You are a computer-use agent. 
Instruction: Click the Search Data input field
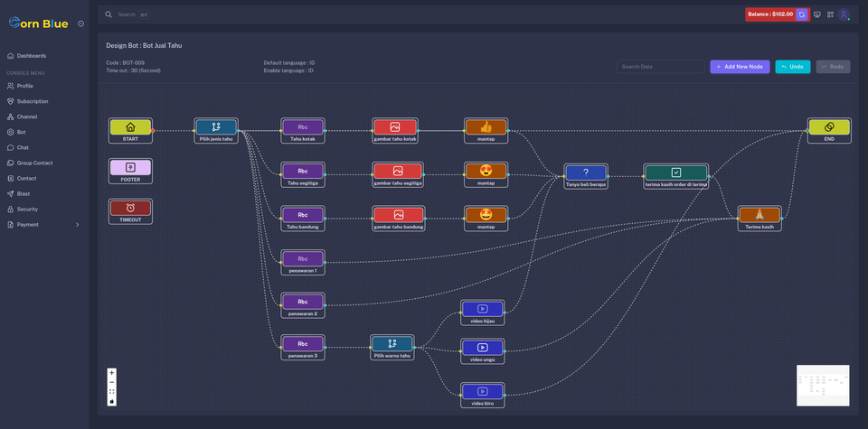[x=660, y=67]
